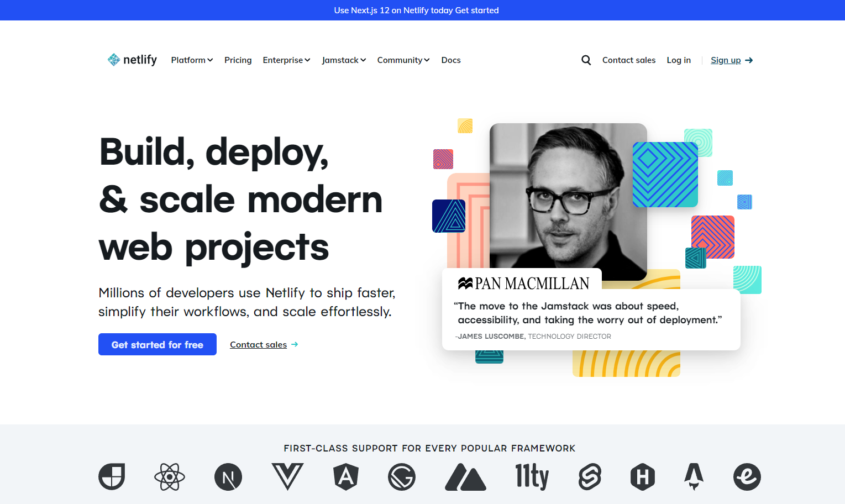The image size is (845, 504).
Task: Click the Sign up link
Action: pos(726,60)
